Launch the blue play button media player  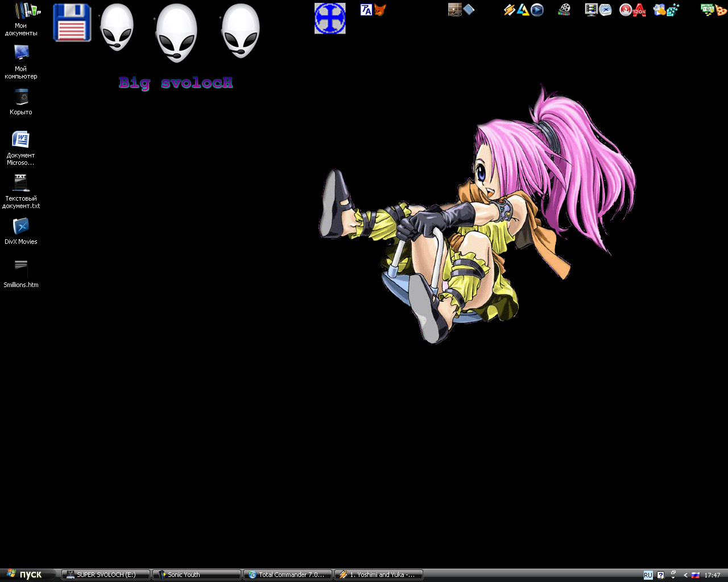pos(537,10)
